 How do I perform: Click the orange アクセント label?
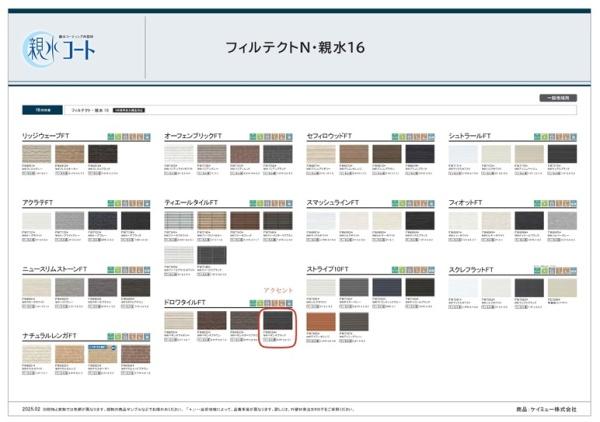tap(278, 290)
